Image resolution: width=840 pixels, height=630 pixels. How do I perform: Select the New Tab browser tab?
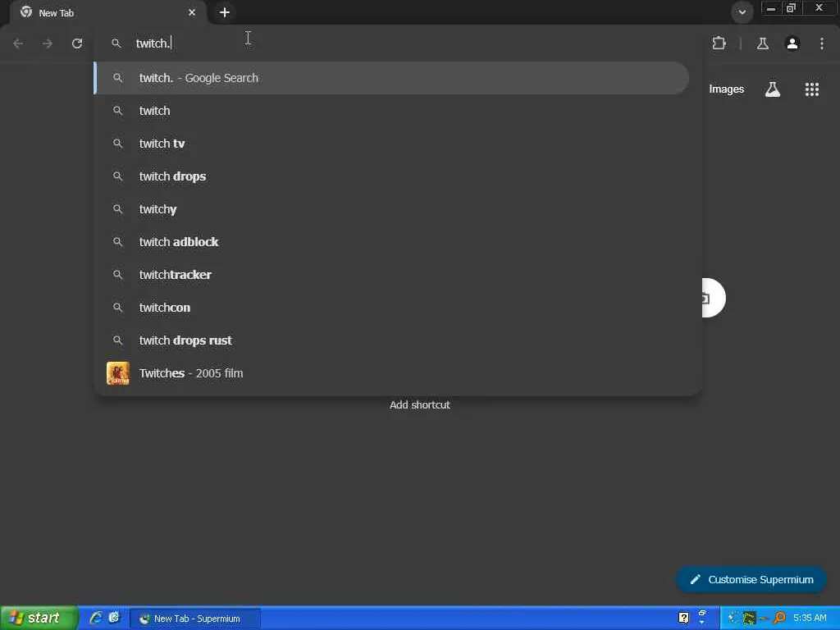(x=107, y=13)
